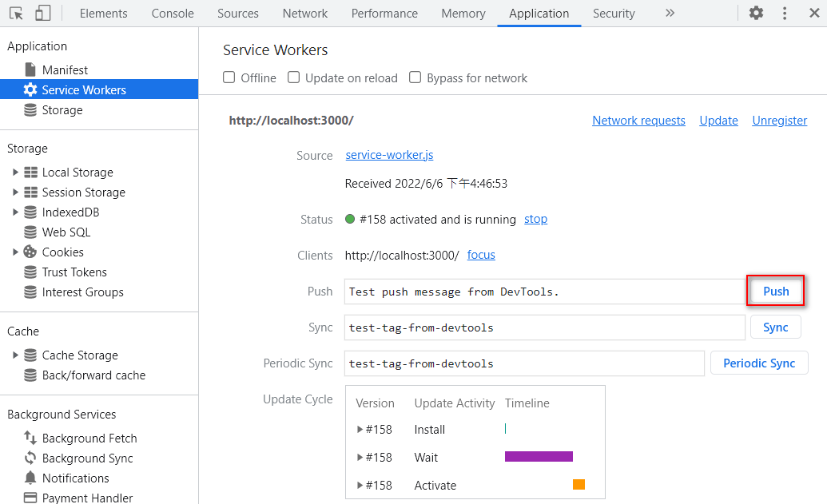Expand the IndexedDB tree node
827x504 pixels.
15,212
